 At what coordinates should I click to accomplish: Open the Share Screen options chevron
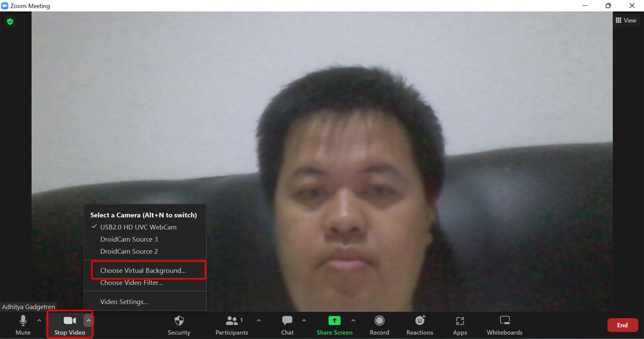(x=353, y=320)
